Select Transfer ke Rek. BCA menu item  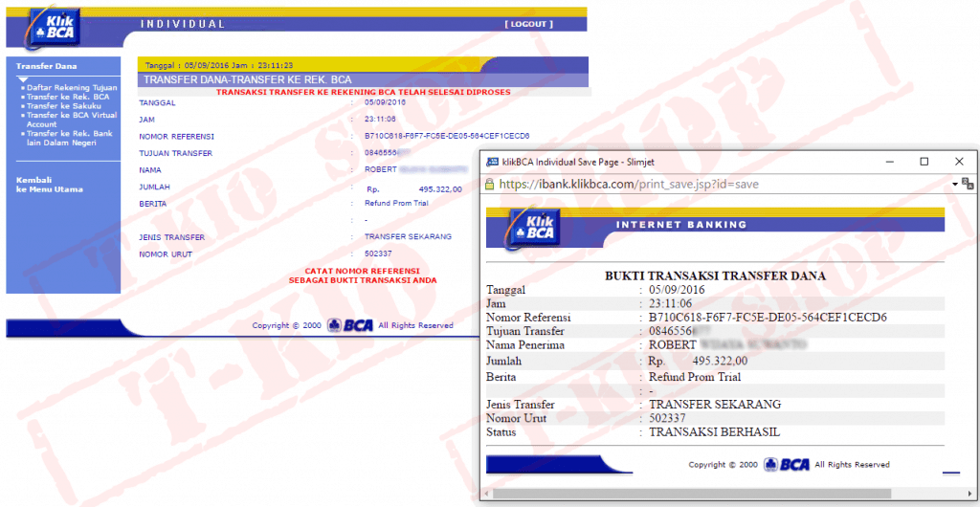coord(68,97)
